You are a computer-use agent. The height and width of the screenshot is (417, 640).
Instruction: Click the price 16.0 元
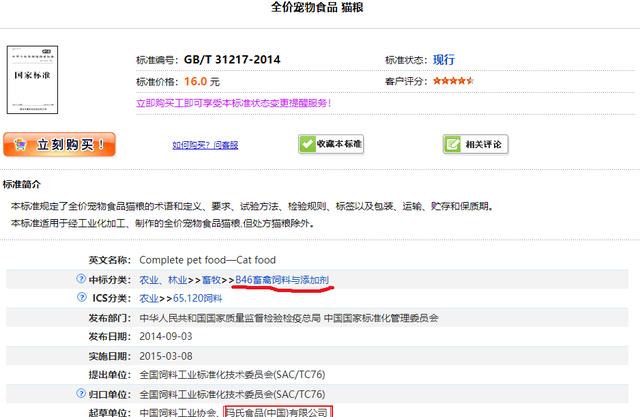pyautogui.click(x=202, y=81)
